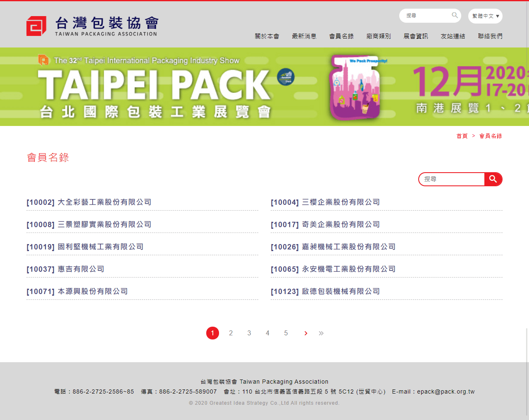Click the phone number 886-2-2725-2586~85
This screenshot has height=420, width=529.
click(x=103, y=392)
